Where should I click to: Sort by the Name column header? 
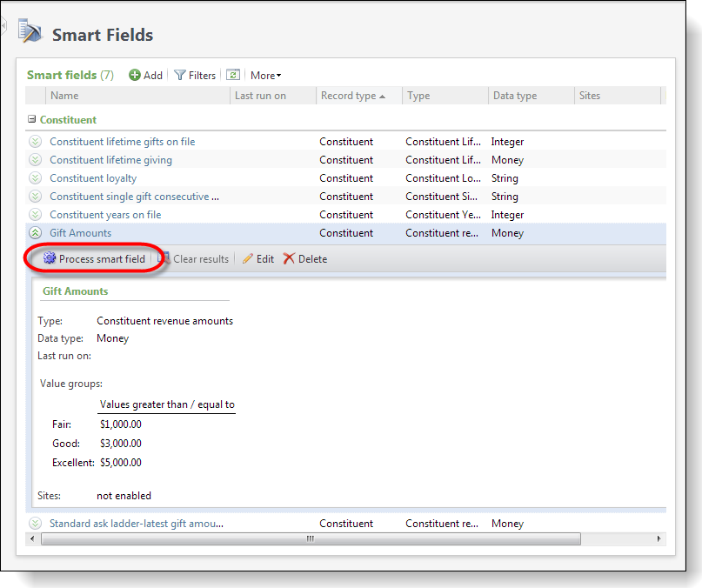click(64, 96)
